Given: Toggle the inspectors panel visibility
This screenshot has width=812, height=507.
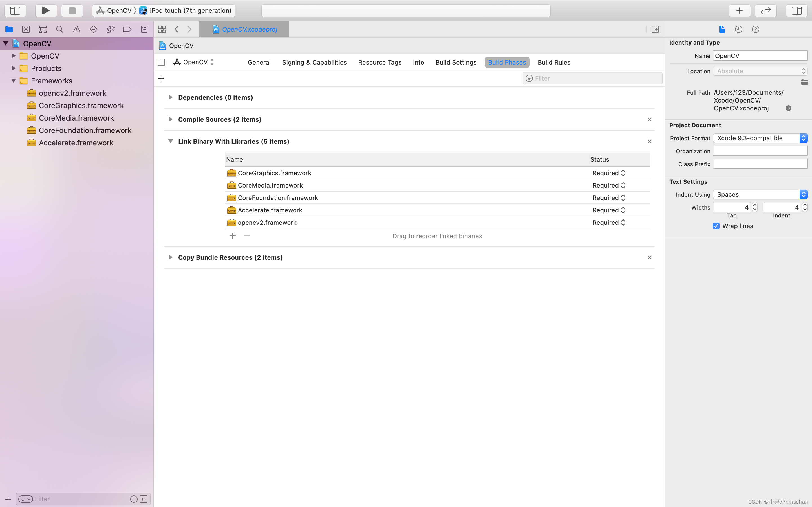Looking at the screenshot, I should point(796,10).
